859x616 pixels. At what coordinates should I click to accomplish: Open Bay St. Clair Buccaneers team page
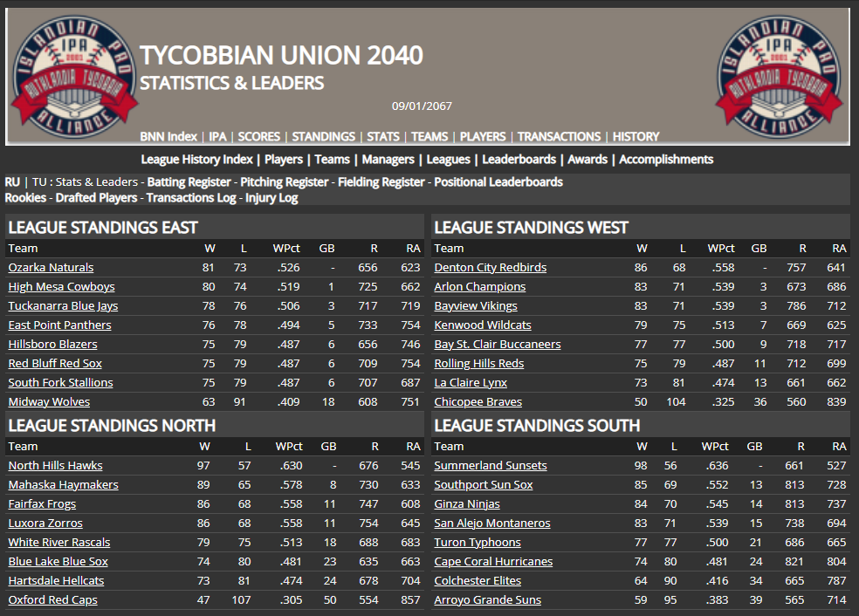click(x=498, y=345)
